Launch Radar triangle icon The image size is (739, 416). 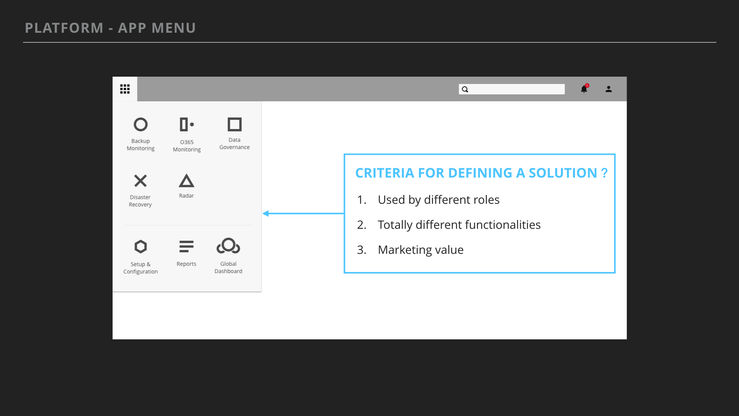(x=186, y=181)
